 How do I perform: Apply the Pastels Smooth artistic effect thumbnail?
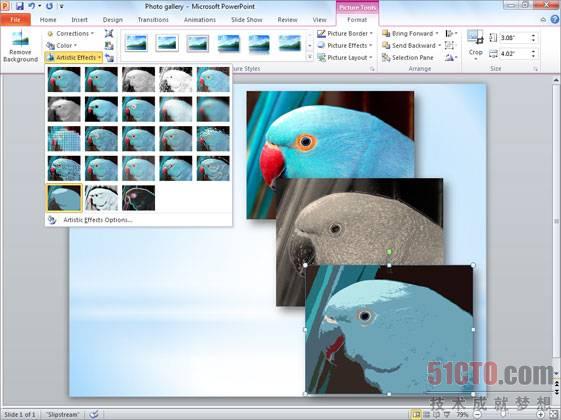(x=176, y=168)
